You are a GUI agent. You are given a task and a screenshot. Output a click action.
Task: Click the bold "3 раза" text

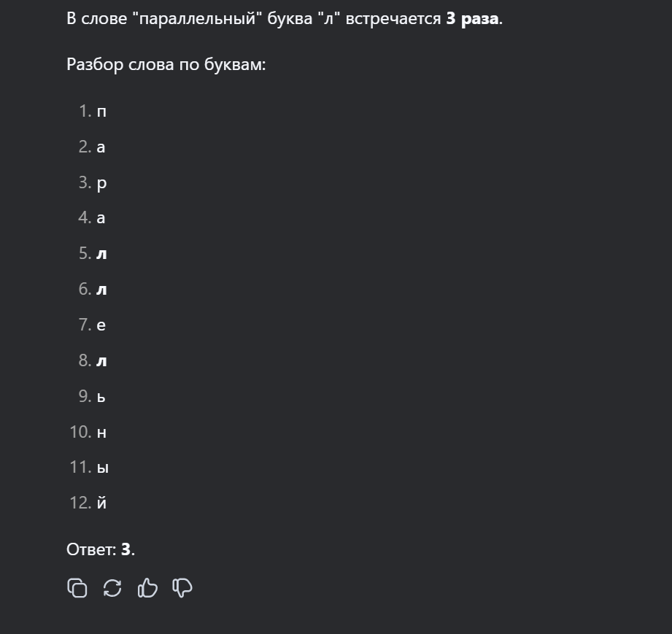click(x=473, y=19)
